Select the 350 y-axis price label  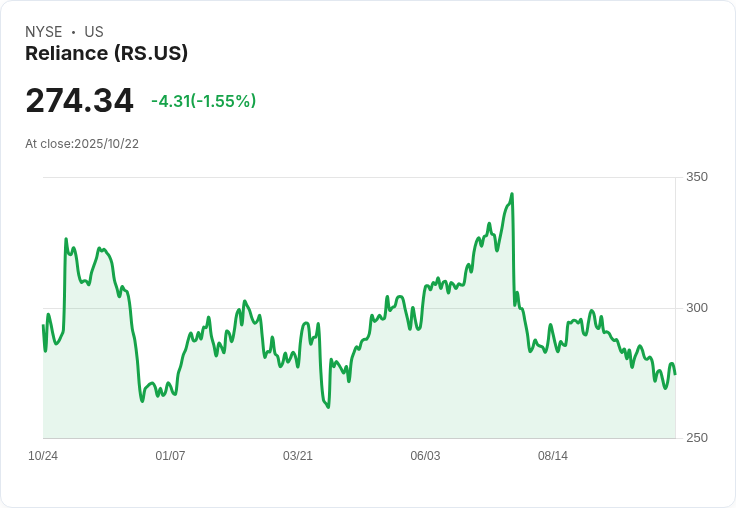click(x=696, y=177)
